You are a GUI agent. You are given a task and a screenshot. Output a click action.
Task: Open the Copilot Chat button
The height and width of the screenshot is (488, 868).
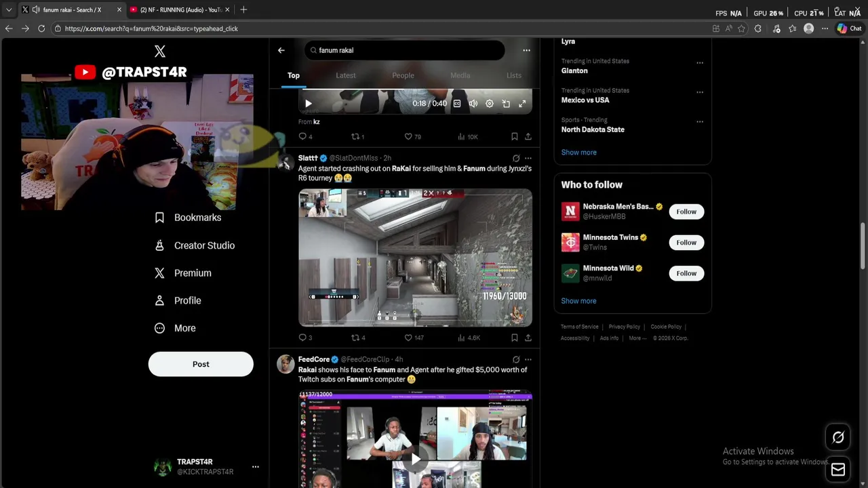(849, 28)
